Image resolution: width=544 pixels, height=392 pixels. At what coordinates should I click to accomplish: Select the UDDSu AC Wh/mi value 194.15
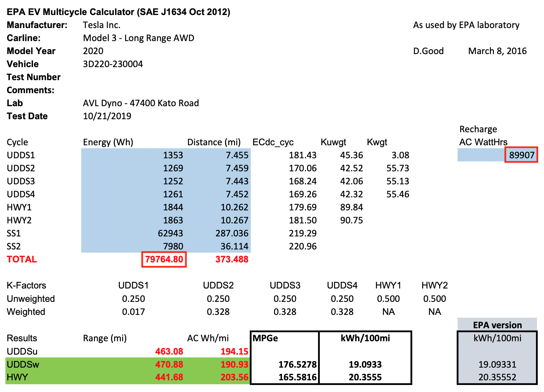click(234, 351)
